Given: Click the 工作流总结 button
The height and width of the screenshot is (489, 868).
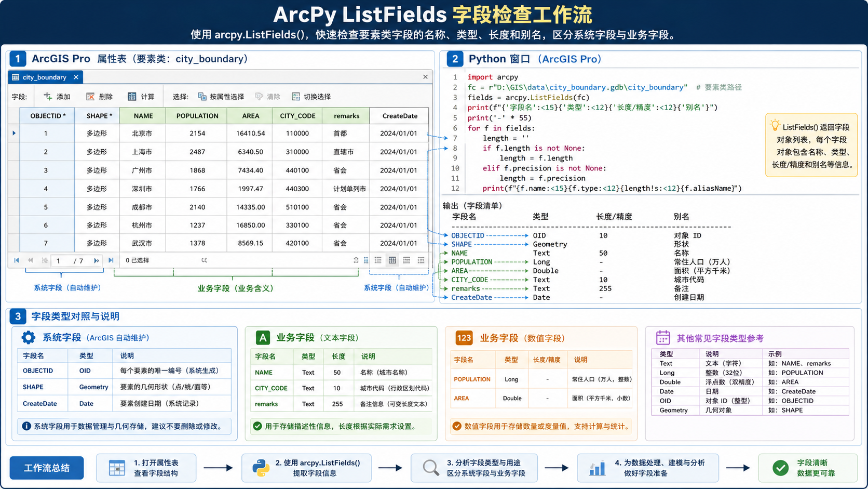Looking at the screenshot, I should [x=47, y=468].
